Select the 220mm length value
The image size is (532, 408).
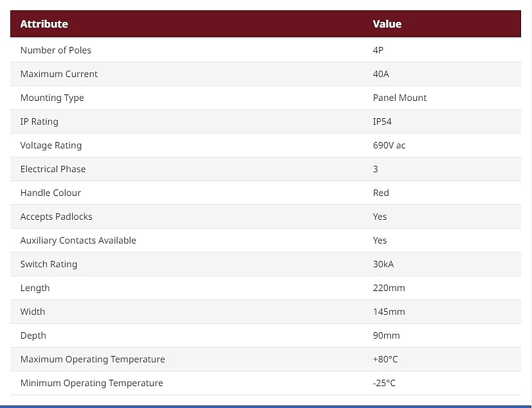(x=389, y=288)
